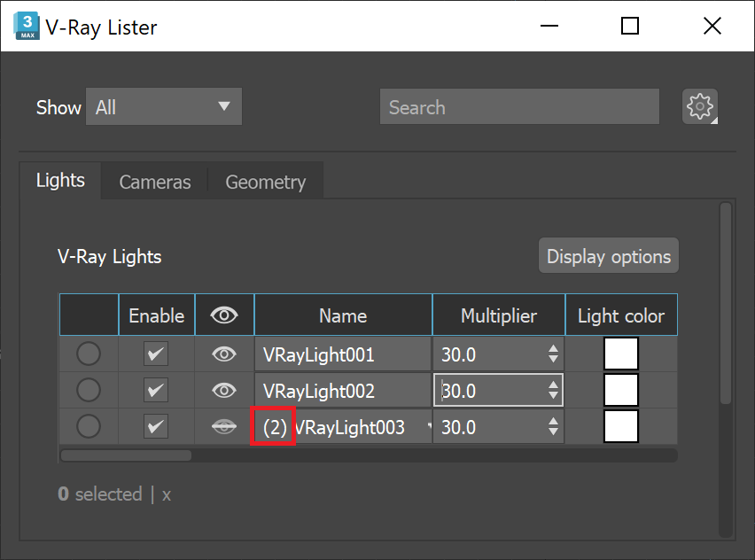This screenshot has height=560, width=755.
Task: Sort by the Enable column header
Action: click(x=157, y=315)
